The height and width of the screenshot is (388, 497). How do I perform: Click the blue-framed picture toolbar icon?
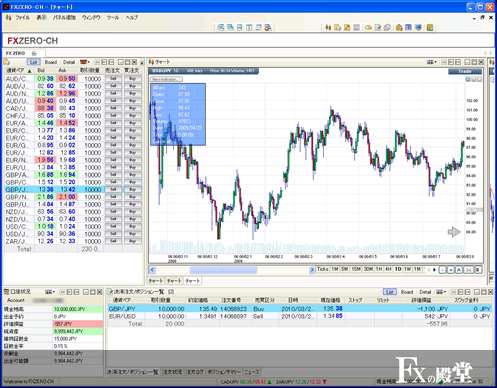pos(356,27)
